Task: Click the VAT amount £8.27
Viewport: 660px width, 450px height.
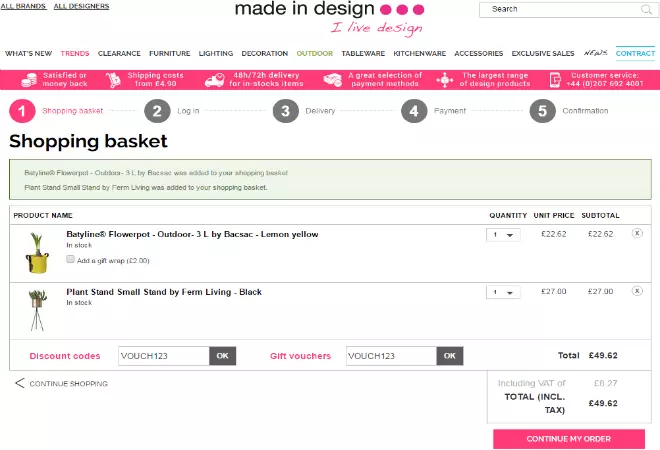Action: coord(605,383)
